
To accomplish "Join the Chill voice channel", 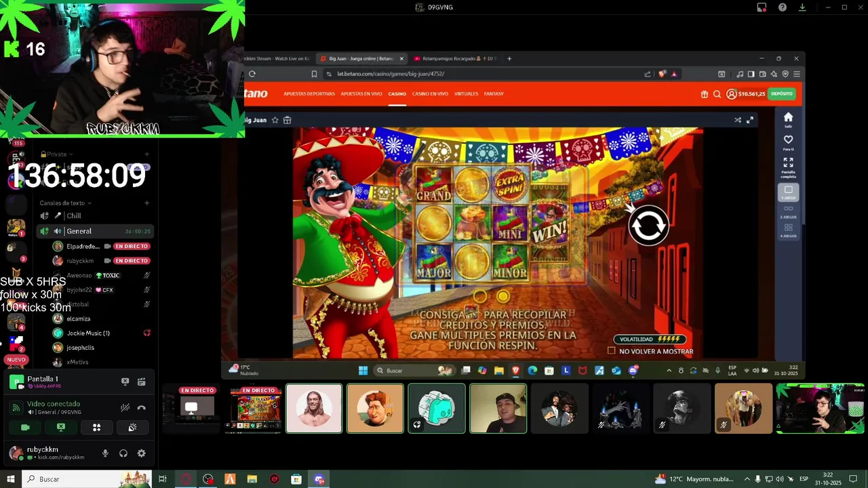I will [x=95, y=216].
